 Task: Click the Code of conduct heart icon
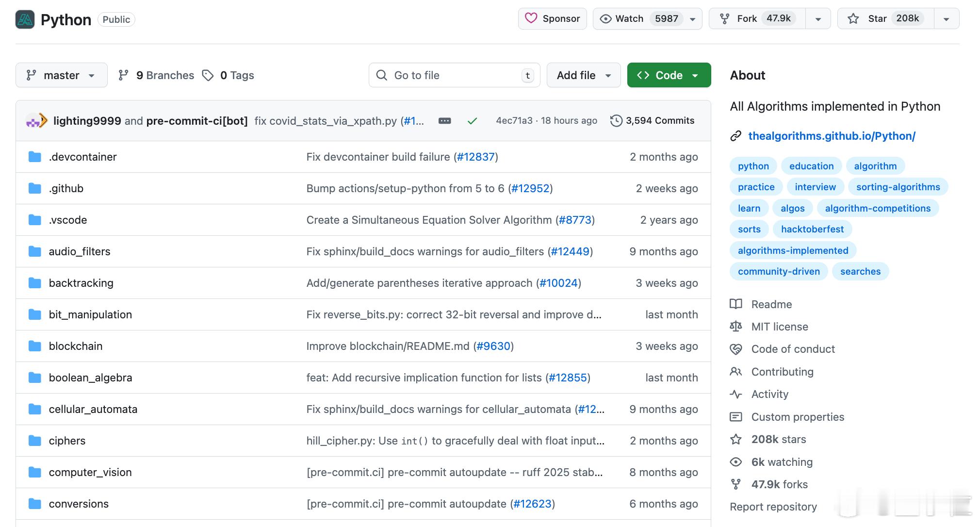coord(736,349)
